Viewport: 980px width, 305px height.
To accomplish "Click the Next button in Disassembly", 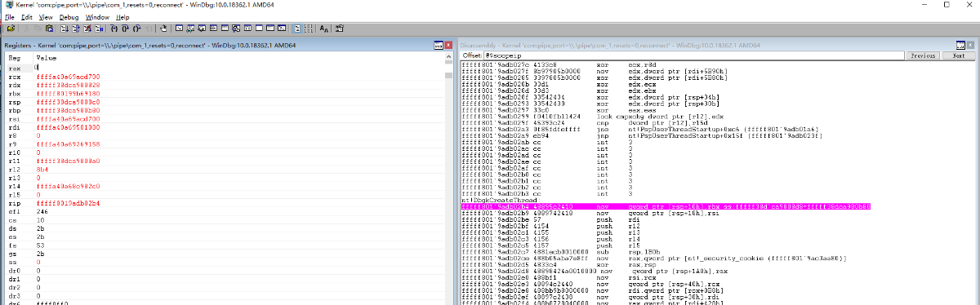I will click(x=959, y=55).
